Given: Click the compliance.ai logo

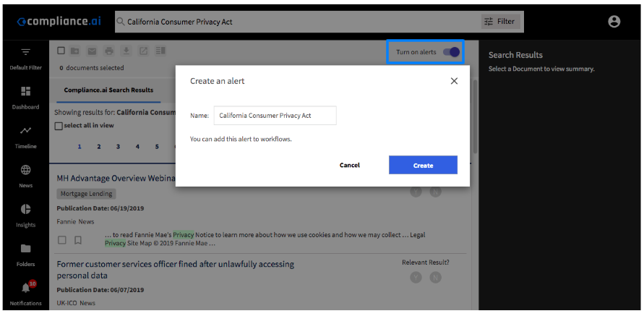Looking at the screenshot, I should (59, 22).
